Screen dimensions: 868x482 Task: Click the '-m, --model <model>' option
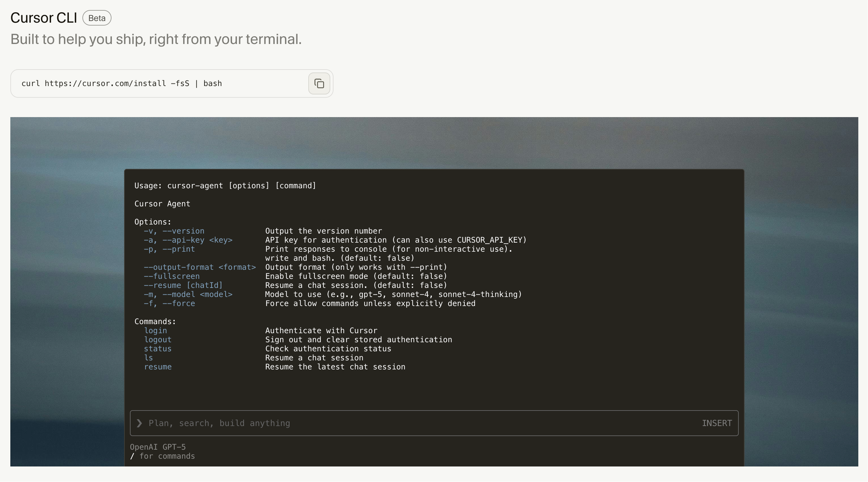[188, 294]
